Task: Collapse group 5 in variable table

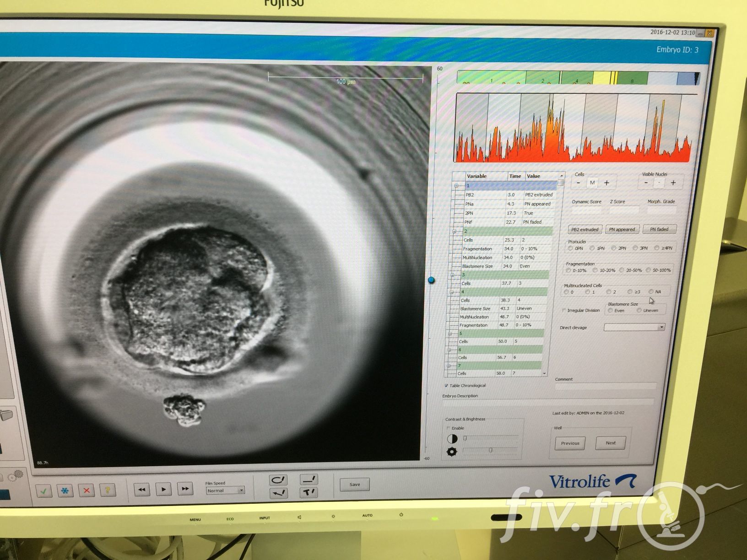Action: coord(450,334)
